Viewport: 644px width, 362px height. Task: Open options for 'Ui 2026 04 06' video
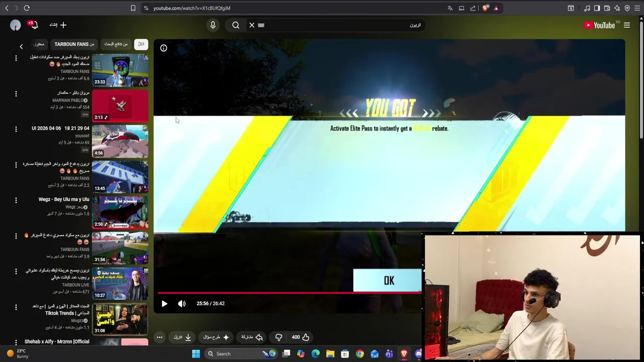coord(16,130)
